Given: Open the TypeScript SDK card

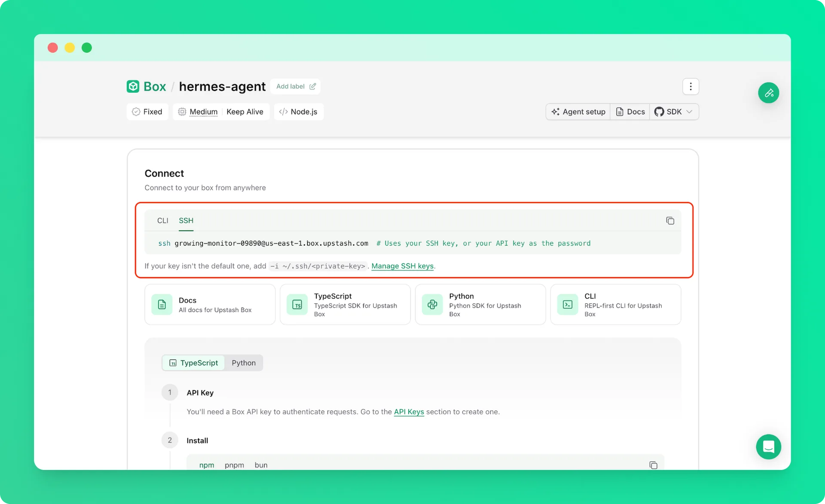Looking at the screenshot, I should 345,304.
